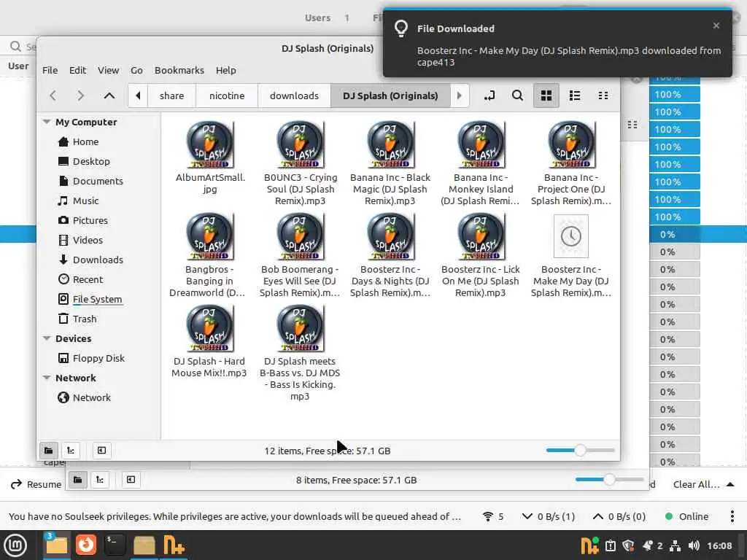Close the File Downloaded notification
747x560 pixels.
[x=716, y=26]
